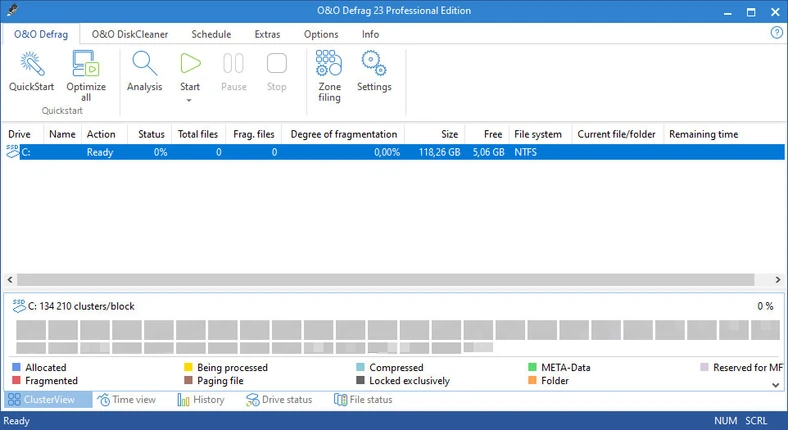Sort by Total files column header
Screen dimensions: 788x430
tap(198, 134)
